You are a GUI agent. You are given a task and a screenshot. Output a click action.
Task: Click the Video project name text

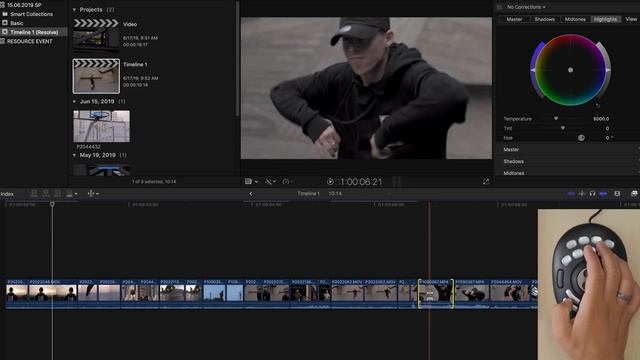click(130, 24)
